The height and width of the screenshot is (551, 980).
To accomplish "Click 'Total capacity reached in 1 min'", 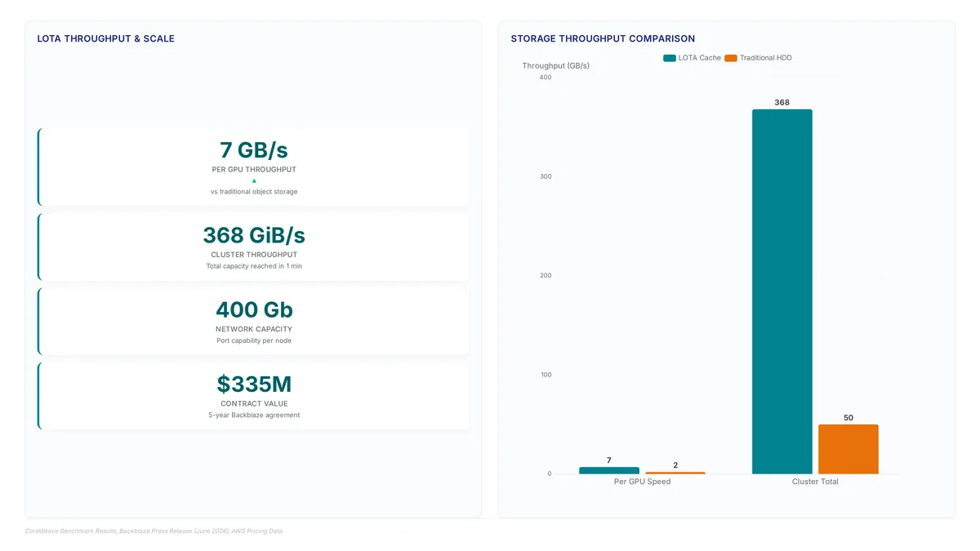I will coord(254,266).
